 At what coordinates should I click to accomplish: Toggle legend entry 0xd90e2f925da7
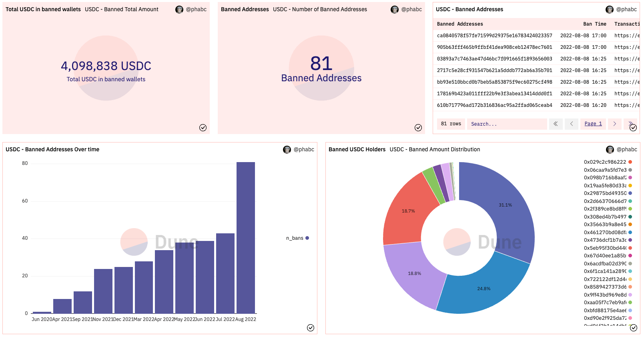tap(608, 318)
